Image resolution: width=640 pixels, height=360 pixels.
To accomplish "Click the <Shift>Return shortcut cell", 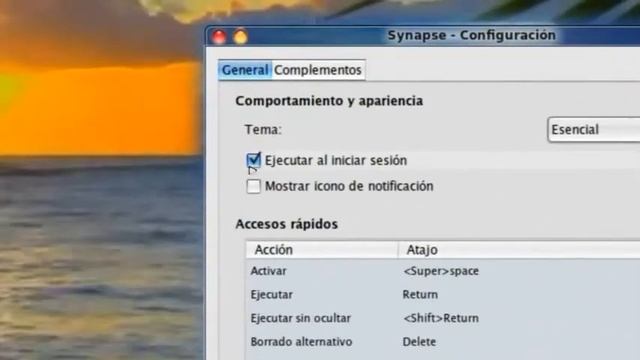I will [441, 318].
